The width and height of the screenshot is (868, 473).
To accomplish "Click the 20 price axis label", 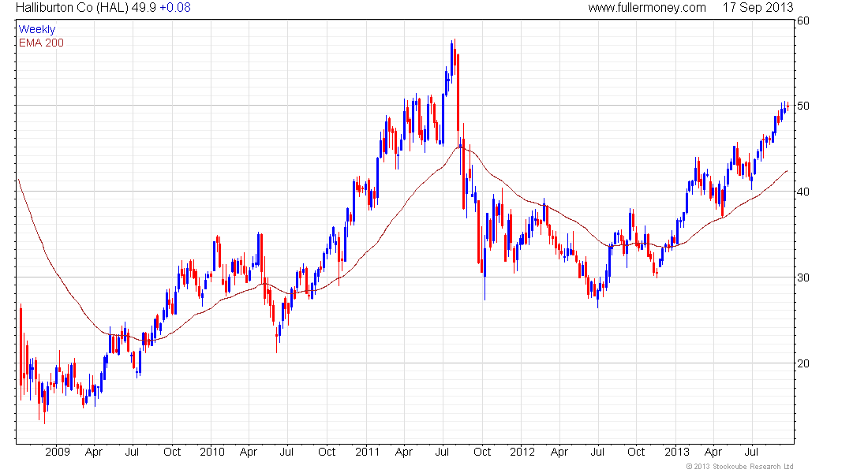I will coord(803,363).
